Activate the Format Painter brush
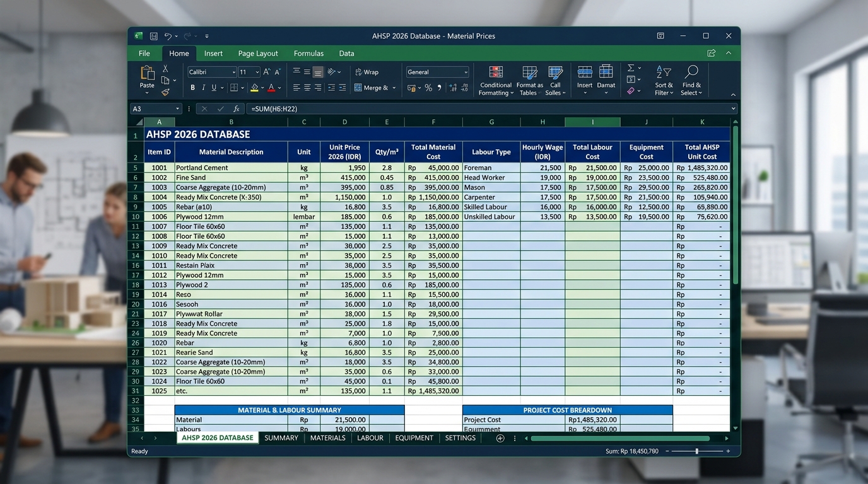This screenshot has height=484, width=868. (165, 92)
